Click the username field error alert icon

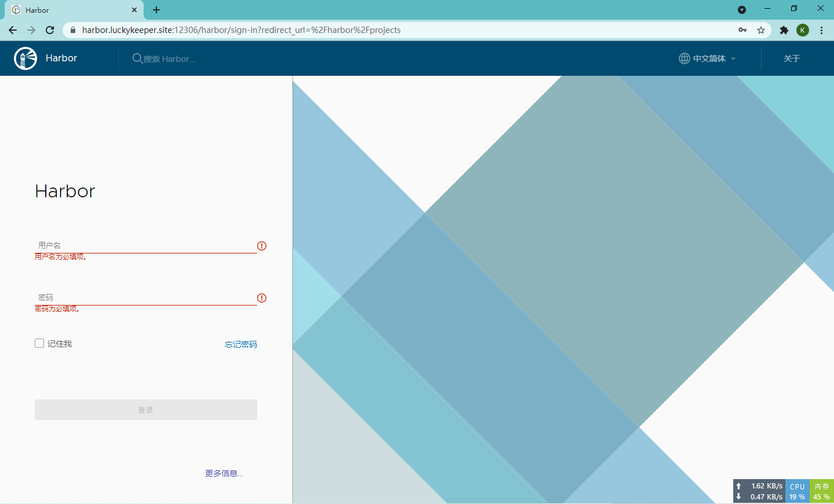pyautogui.click(x=261, y=246)
